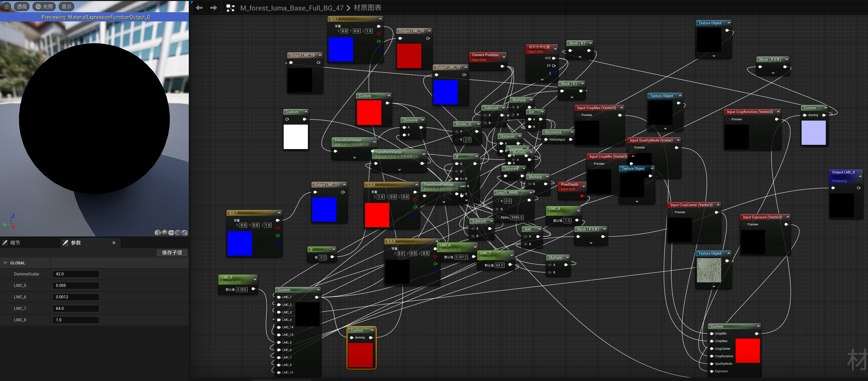Collapse the GLOBAL parameter group
This screenshot has width=868, height=381.
pos(5,263)
